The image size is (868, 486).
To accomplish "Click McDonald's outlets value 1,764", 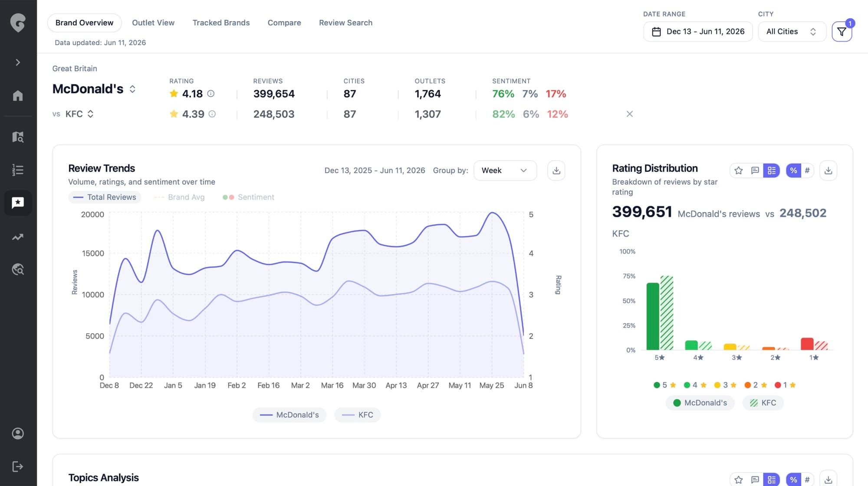I will 427,94.
